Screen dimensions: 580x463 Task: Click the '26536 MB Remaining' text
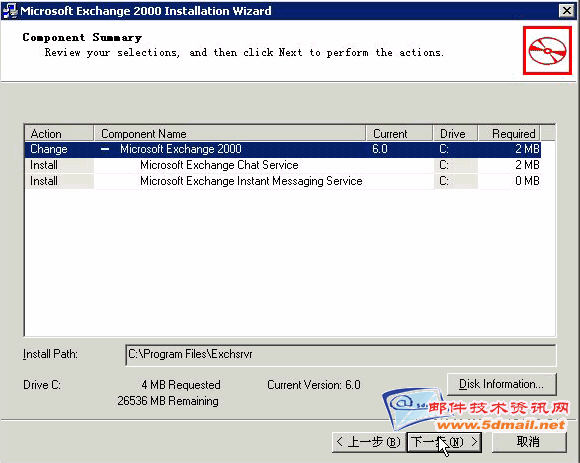168,401
